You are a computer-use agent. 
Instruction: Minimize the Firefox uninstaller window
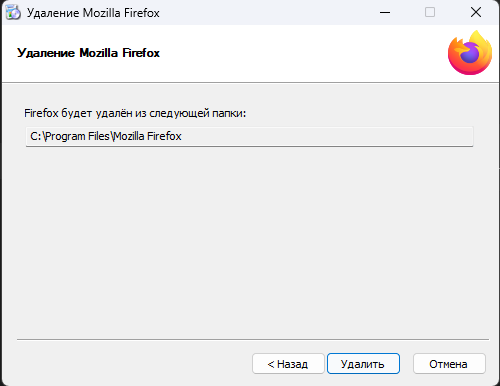point(385,13)
